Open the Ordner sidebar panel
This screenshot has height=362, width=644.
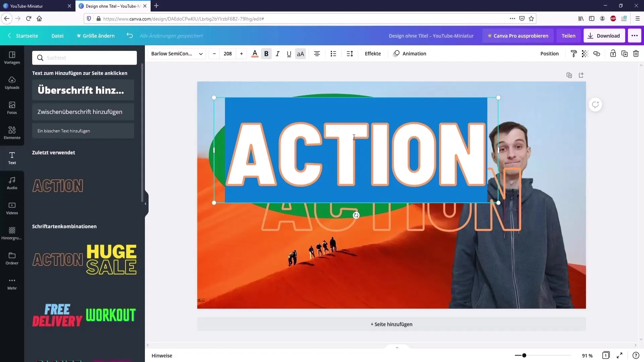[12, 259]
